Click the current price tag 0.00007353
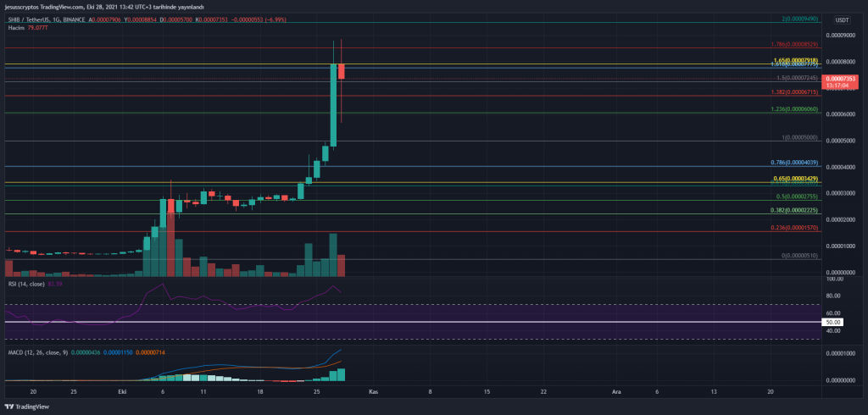The image size is (868, 415). [841, 79]
